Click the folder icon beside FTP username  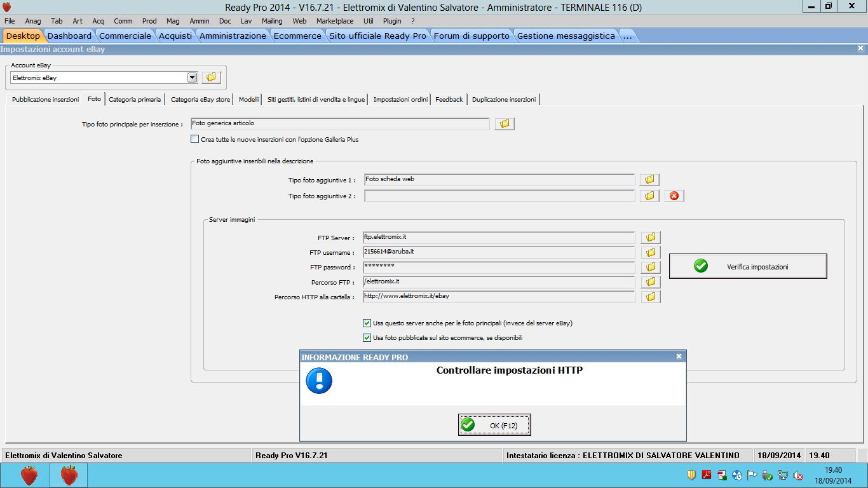click(x=651, y=252)
